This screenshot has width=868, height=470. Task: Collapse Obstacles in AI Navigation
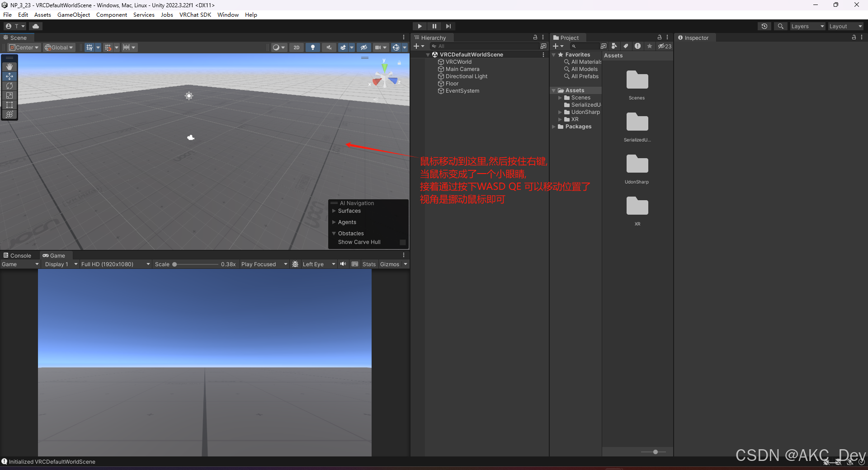(334, 234)
